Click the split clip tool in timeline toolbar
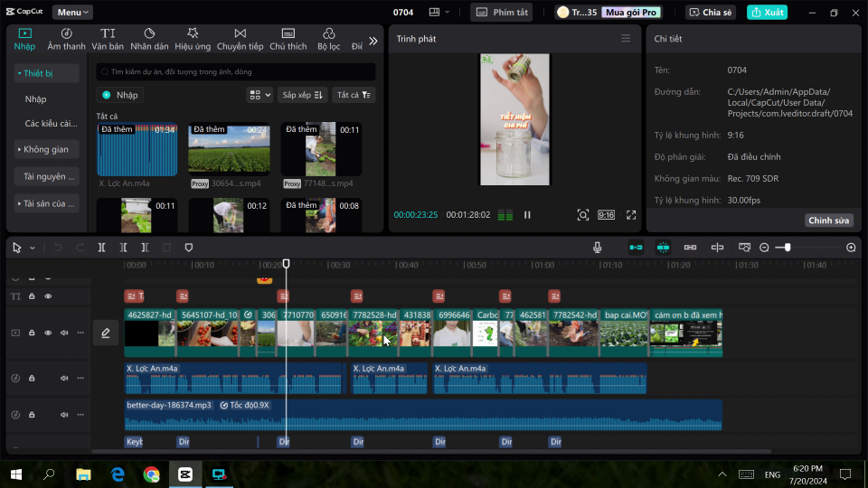This screenshot has width=868, height=488. point(102,248)
